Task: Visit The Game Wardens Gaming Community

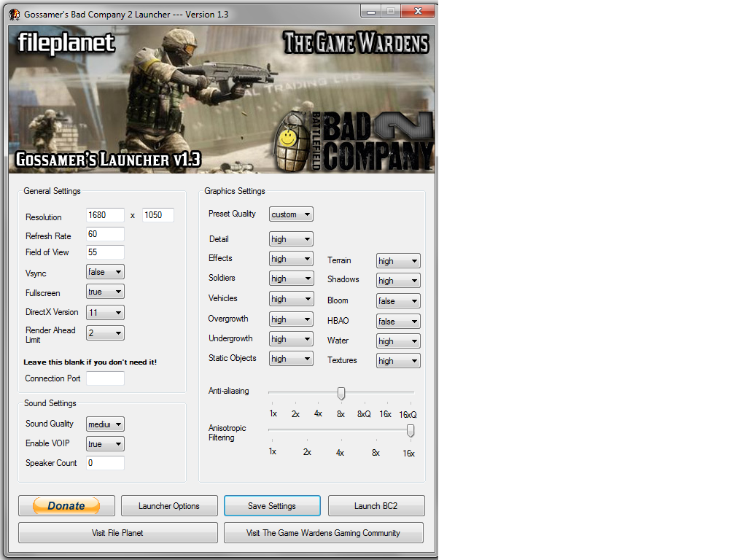Action: (x=324, y=533)
